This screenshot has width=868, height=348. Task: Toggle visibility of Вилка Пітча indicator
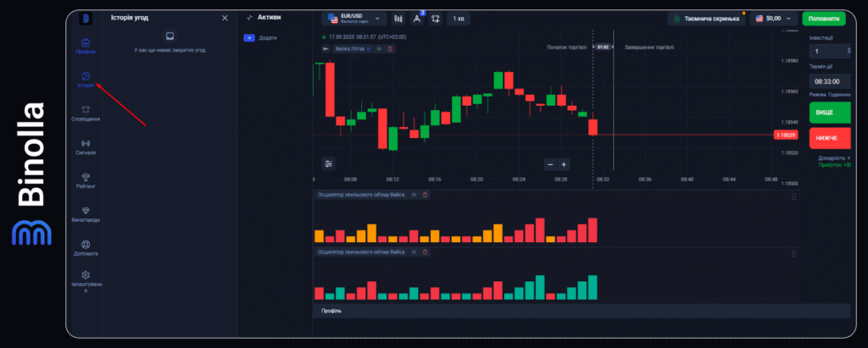pos(380,49)
